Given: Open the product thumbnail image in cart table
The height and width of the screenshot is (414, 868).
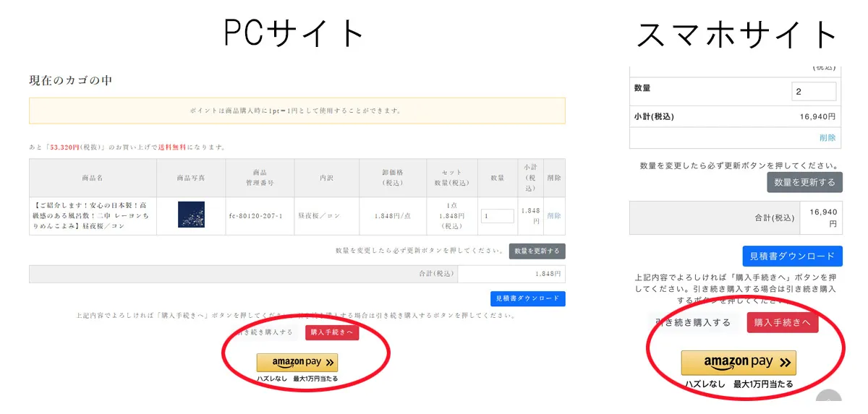Looking at the screenshot, I should [x=191, y=215].
